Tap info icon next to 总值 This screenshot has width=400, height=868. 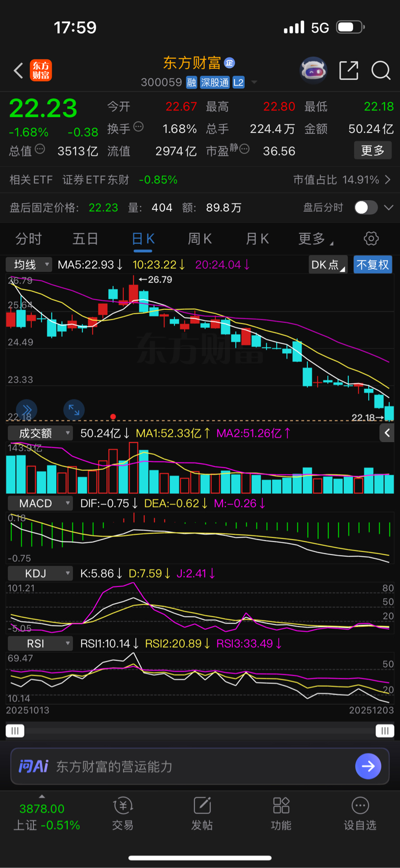pyautogui.click(x=40, y=149)
